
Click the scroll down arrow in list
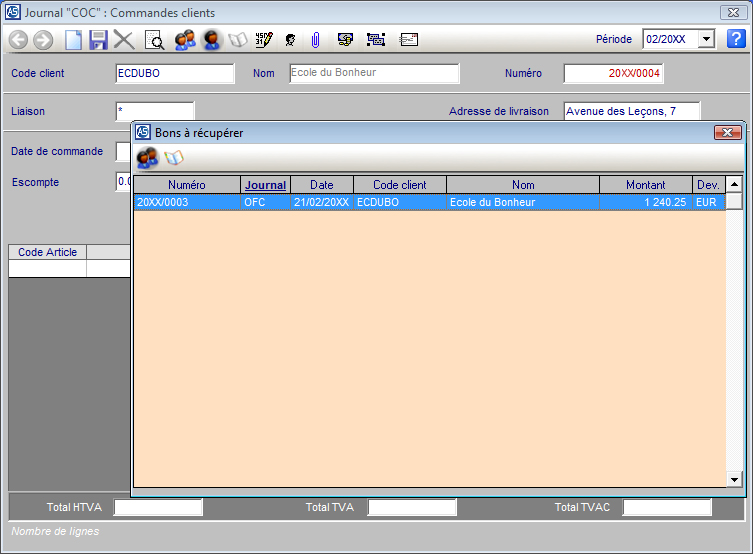pyautogui.click(x=734, y=480)
